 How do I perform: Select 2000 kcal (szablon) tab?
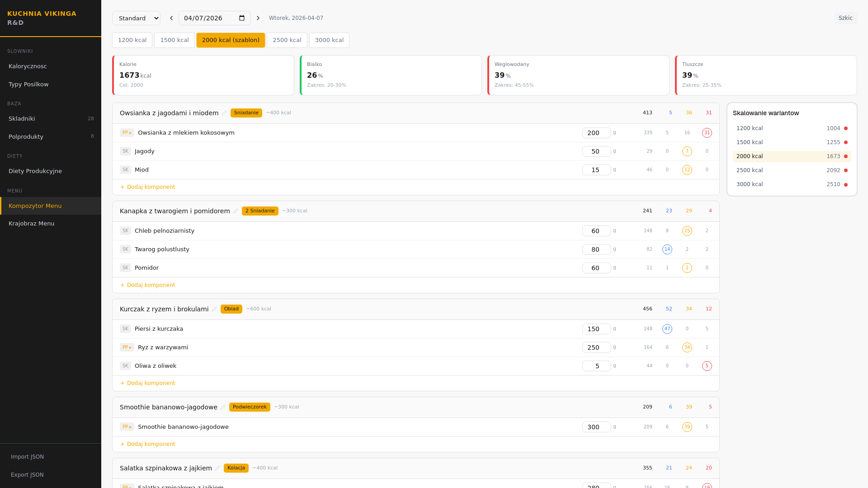pyautogui.click(x=231, y=40)
